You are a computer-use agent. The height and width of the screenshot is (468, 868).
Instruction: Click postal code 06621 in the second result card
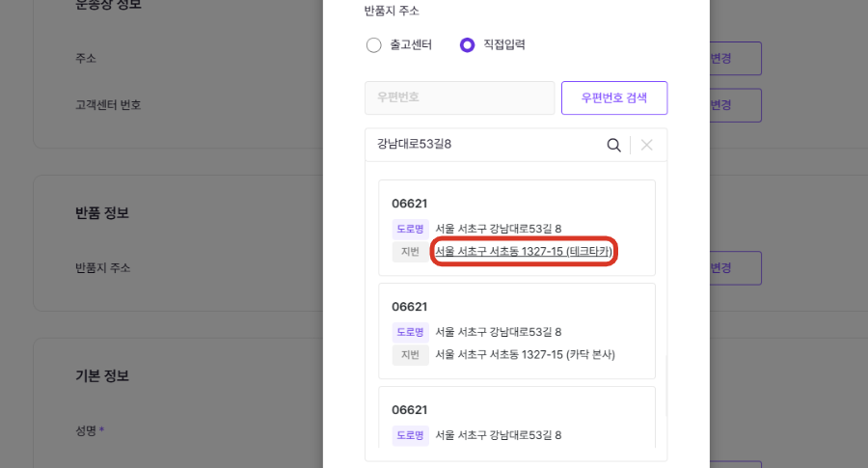410,306
